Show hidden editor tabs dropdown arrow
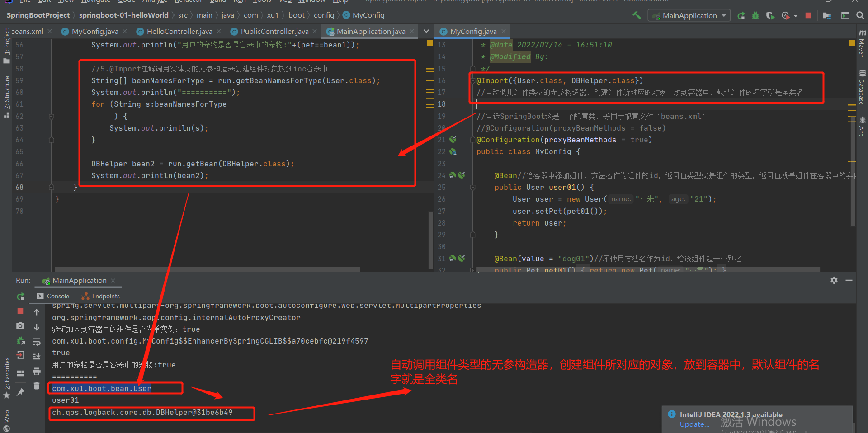 coord(426,31)
